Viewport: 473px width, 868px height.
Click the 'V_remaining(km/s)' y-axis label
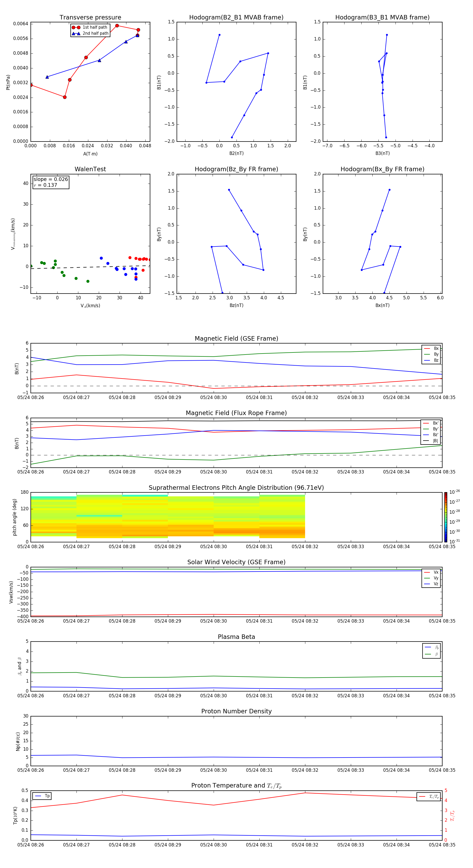click(x=13, y=234)
